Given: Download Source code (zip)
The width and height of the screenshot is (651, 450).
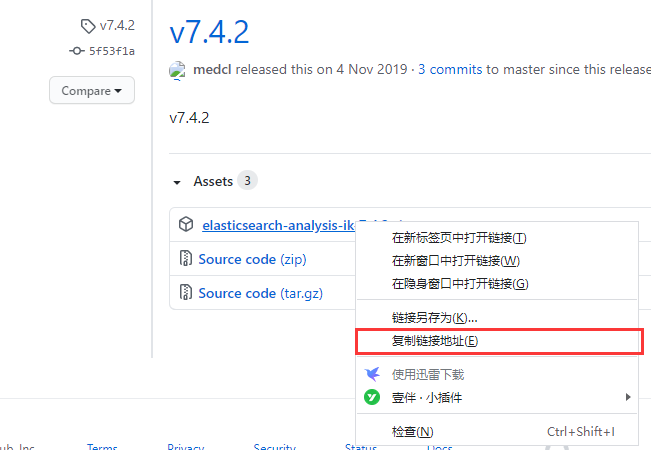Looking at the screenshot, I should click(x=252, y=259).
